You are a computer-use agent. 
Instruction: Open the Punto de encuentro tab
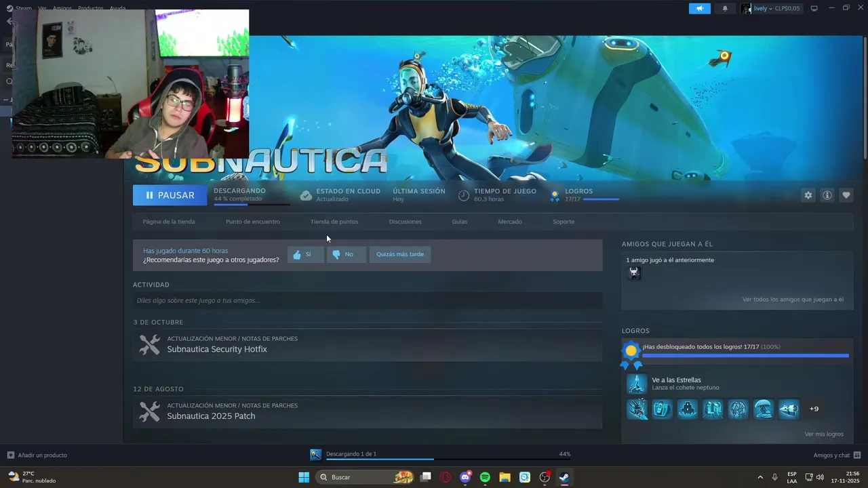tap(253, 222)
